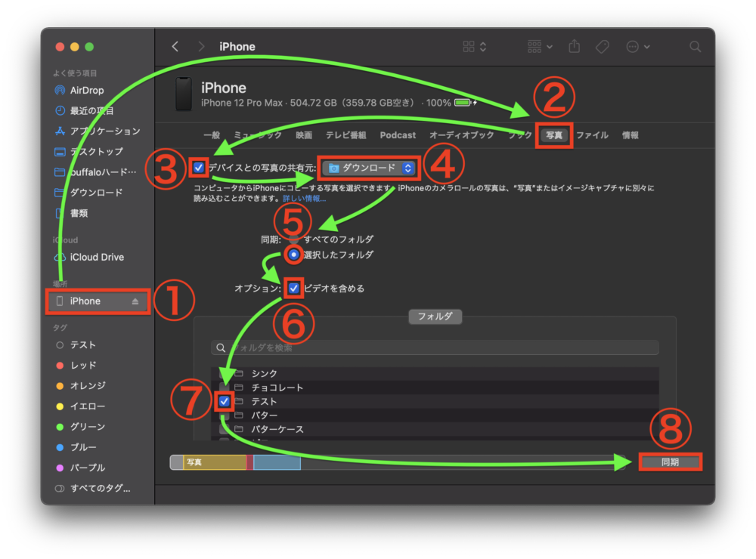This screenshot has height=559, width=756.
Task: Switch to the ファイル tab
Action: (x=592, y=135)
